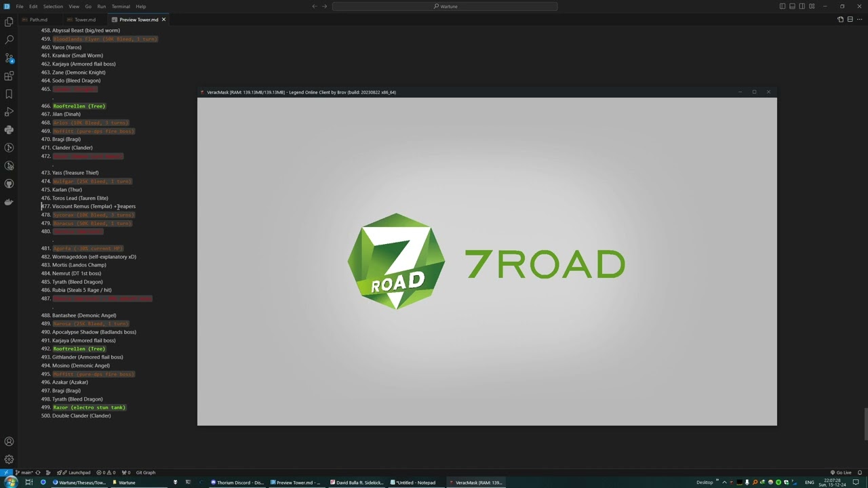Click Git Graph in status bar
Image resolution: width=868 pixels, height=488 pixels.
pos(146,472)
